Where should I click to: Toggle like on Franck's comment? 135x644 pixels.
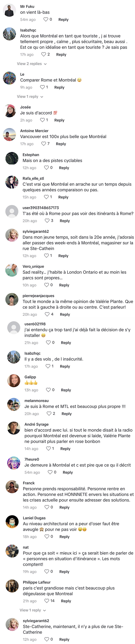click(47, 507)
